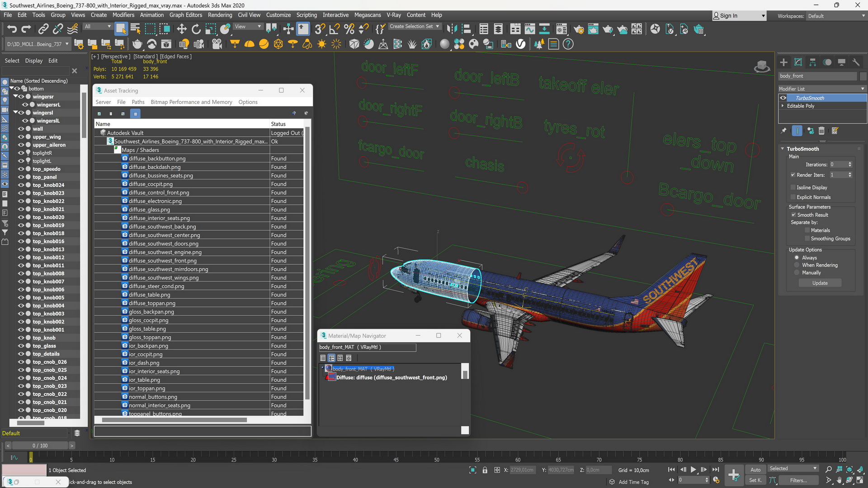Screen dimensions: 868x488
Task: Choose the Select and Move tool
Action: point(181,29)
